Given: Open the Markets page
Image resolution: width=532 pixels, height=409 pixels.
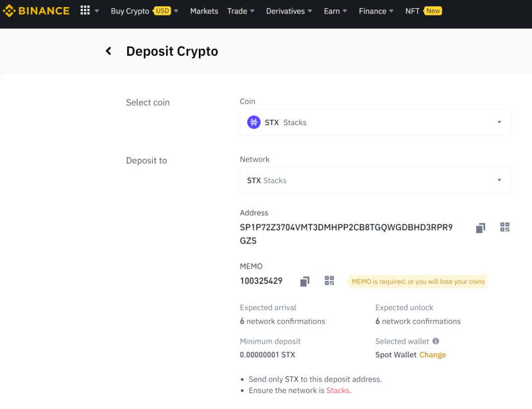Looking at the screenshot, I should pyautogui.click(x=204, y=11).
